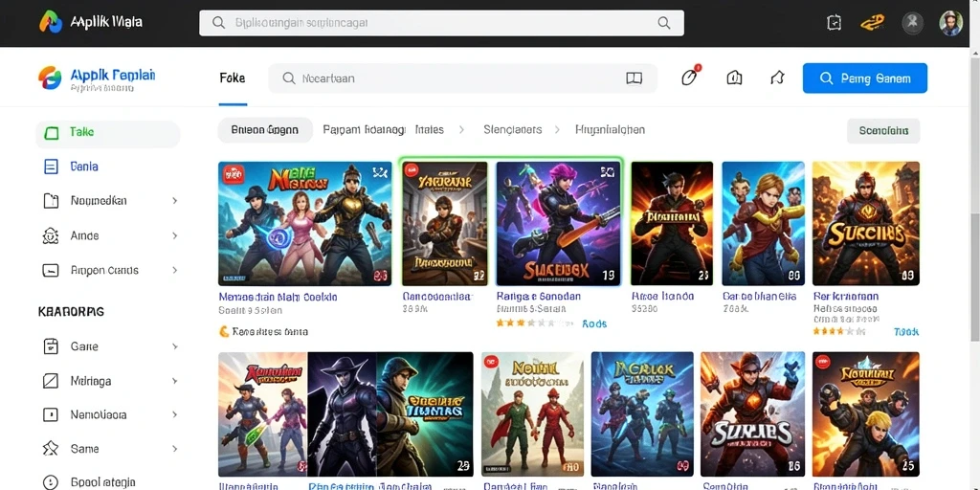The width and height of the screenshot is (980, 490).
Task: Click the chevron after the Inaies filter
Action: pyautogui.click(x=461, y=130)
